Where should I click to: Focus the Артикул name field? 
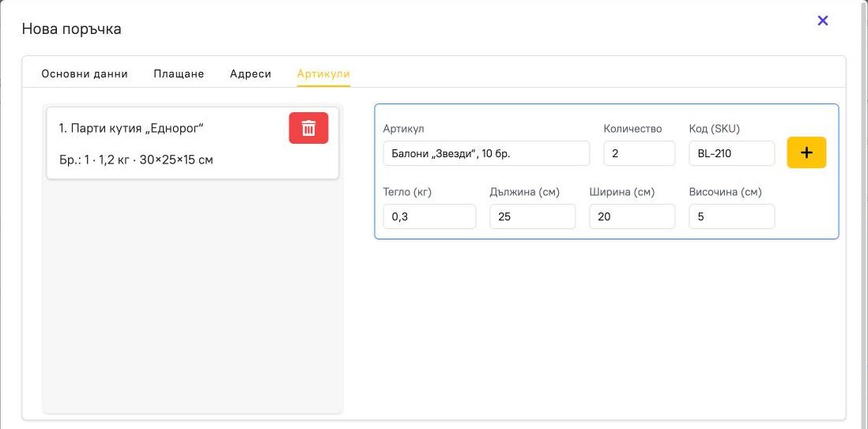[x=486, y=153]
